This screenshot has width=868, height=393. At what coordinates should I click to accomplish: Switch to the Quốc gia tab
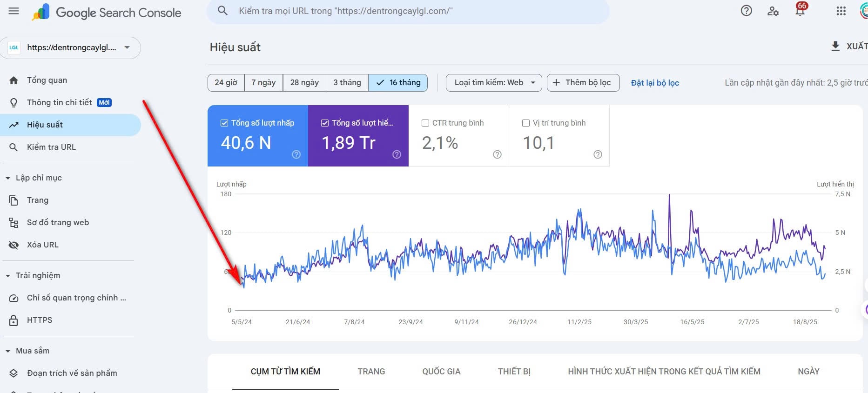tap(441, 372)
